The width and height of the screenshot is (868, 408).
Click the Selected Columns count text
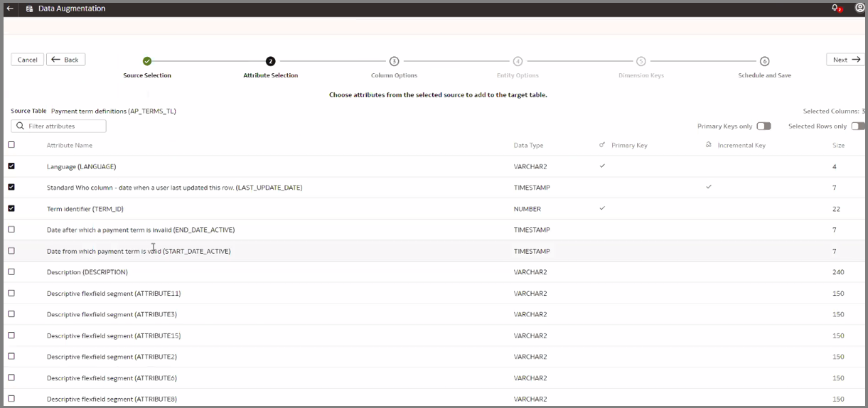point(834,111)
